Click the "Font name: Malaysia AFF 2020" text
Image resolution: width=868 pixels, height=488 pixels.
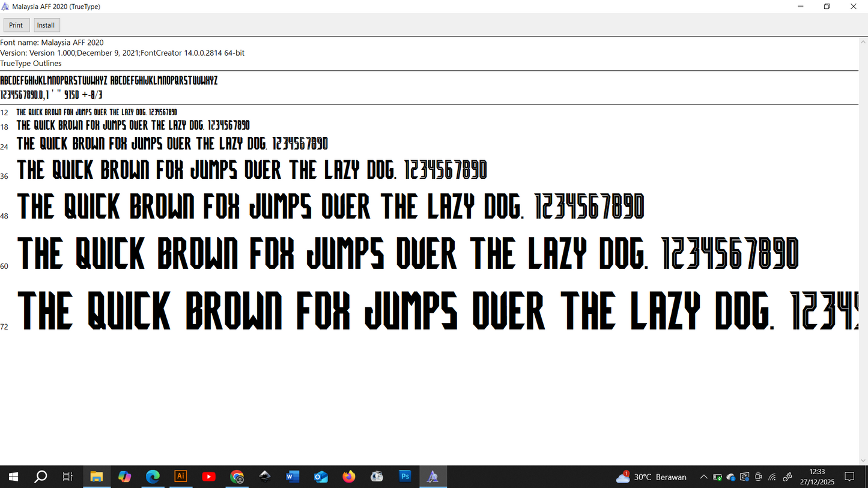52,43
